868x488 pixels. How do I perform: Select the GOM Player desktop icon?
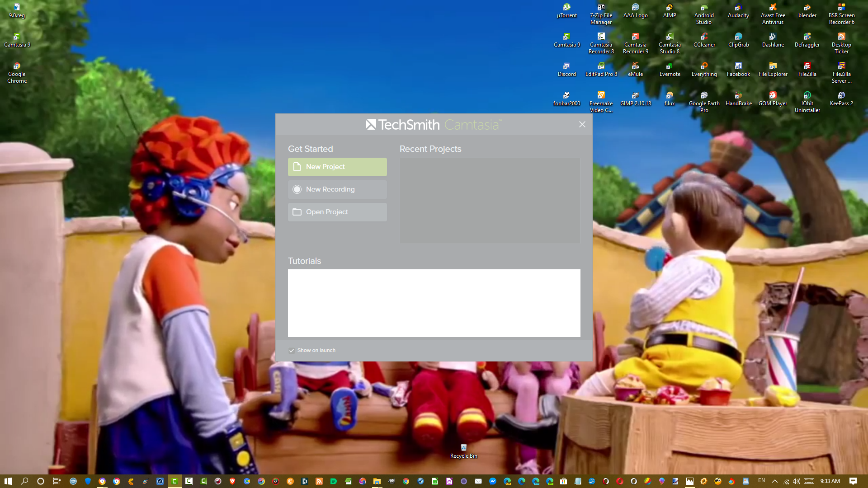pyautogui.click(x=773, y=99)
